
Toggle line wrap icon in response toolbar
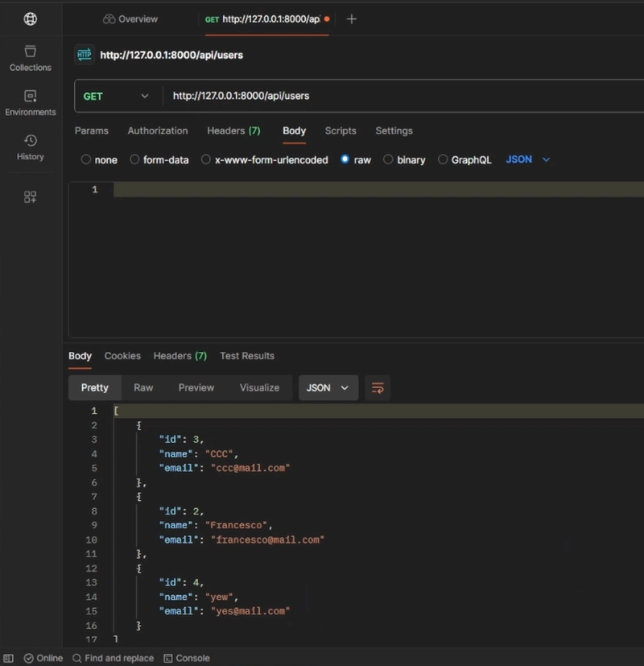click(x=378, y=388)
